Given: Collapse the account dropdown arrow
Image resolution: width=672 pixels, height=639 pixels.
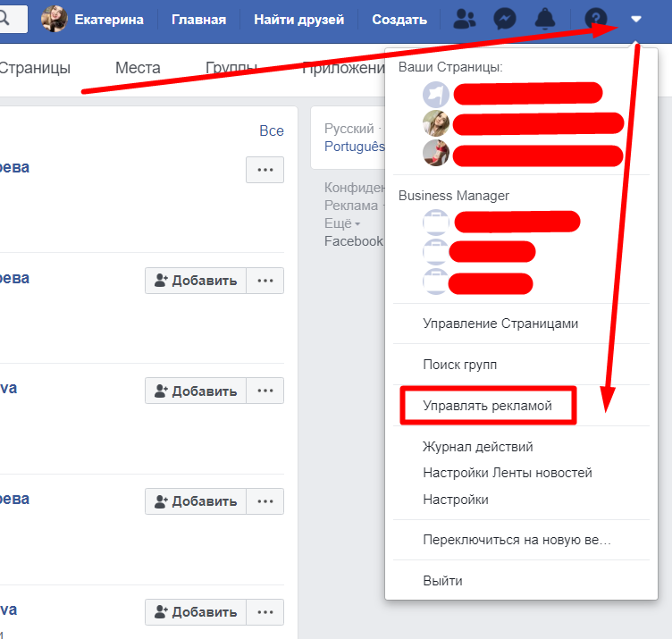Looking at the screenshot, I should (x=636, y=19).
